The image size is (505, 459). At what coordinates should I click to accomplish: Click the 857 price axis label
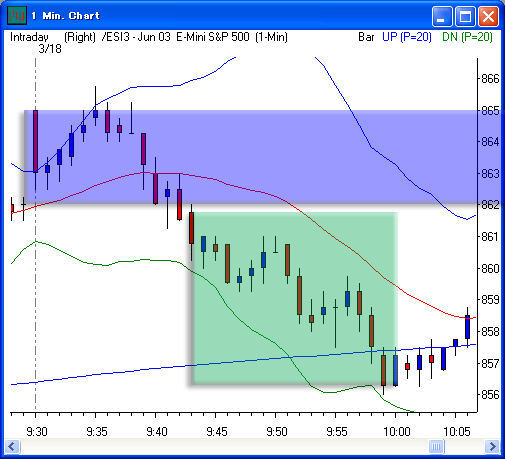[490, 363]
